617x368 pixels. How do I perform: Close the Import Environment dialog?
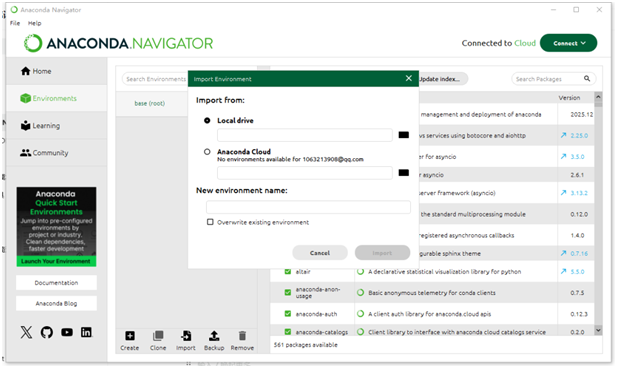[x=408, y=78]
